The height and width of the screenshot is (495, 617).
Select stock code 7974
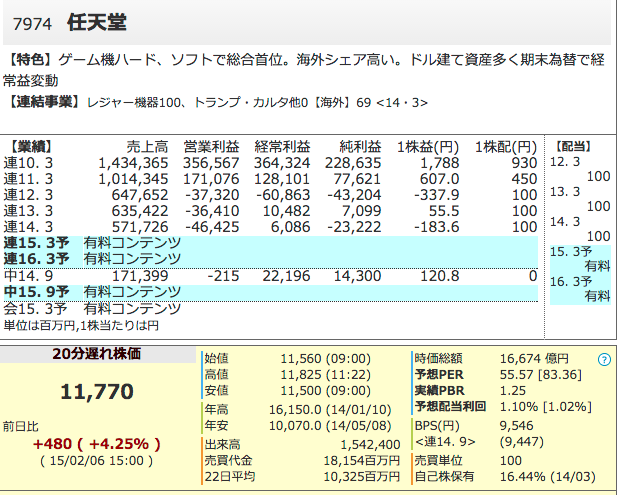(x=32, y=24)
